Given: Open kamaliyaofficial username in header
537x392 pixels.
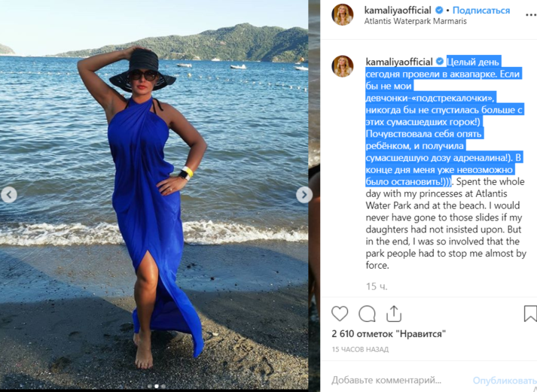Looking at the screenshot, I should (x=398, y=11).
